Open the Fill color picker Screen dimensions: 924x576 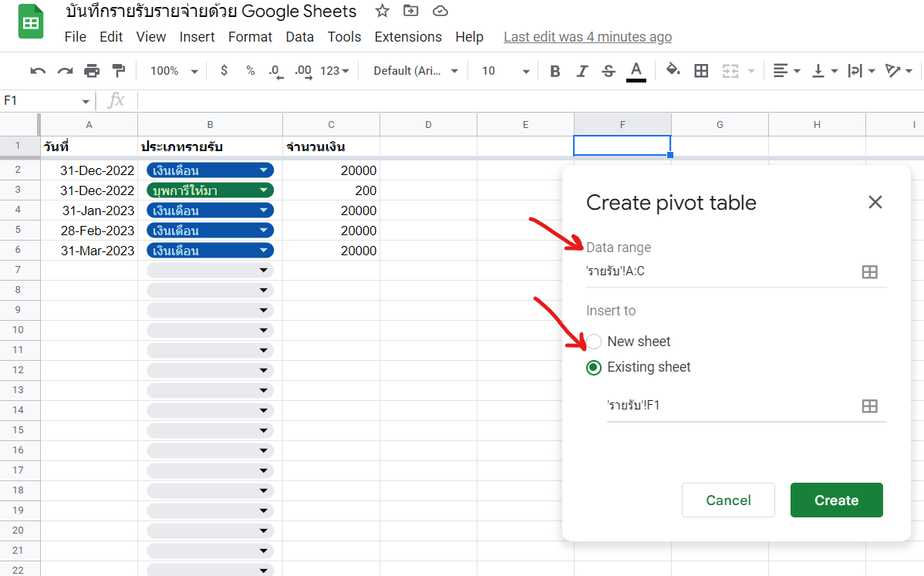(x=672, y=70)
